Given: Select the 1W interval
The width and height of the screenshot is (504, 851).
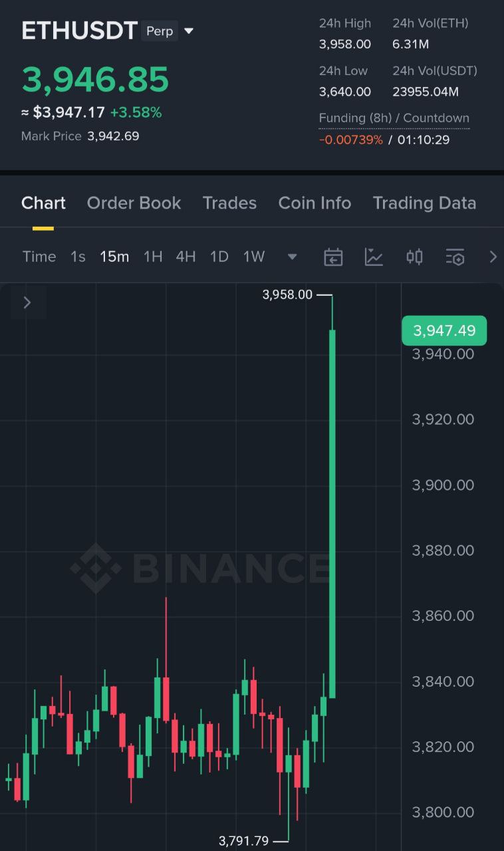Looking at the screenshot, I should click(x=254, y=257).
